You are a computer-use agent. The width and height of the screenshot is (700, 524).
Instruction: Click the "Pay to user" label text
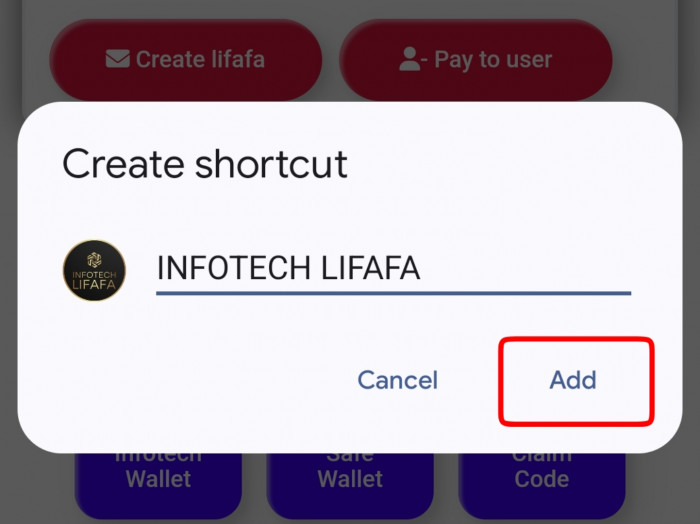(492, 60)
